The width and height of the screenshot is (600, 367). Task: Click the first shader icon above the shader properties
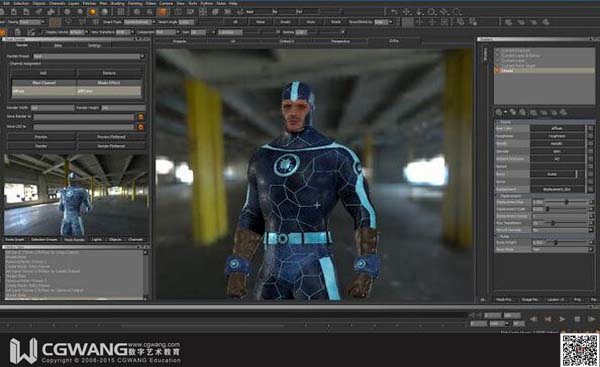pyautogui.click(x=499, y=113)
